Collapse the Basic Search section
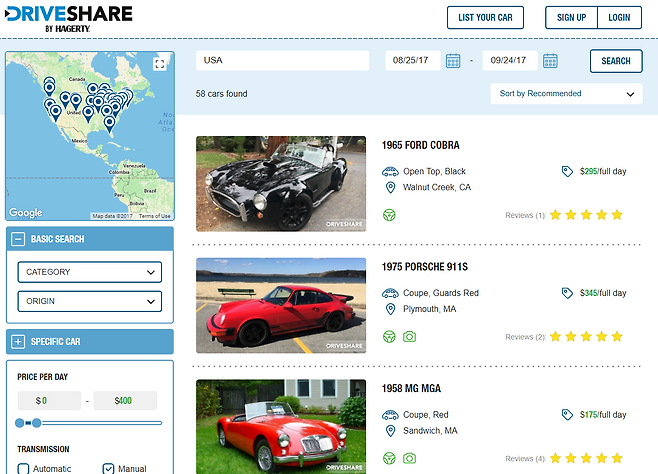Screen dimensions: 658x474 point(18,240)
